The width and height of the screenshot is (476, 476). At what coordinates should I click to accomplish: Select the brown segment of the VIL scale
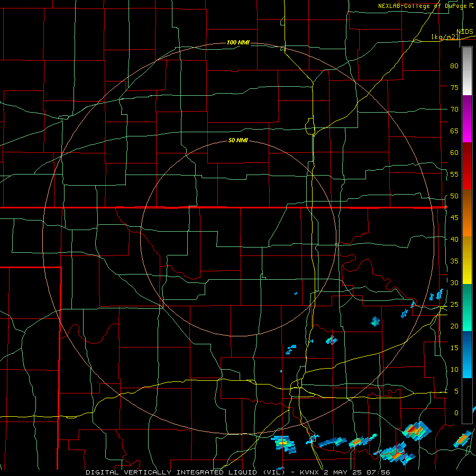(x=467, y=202)
